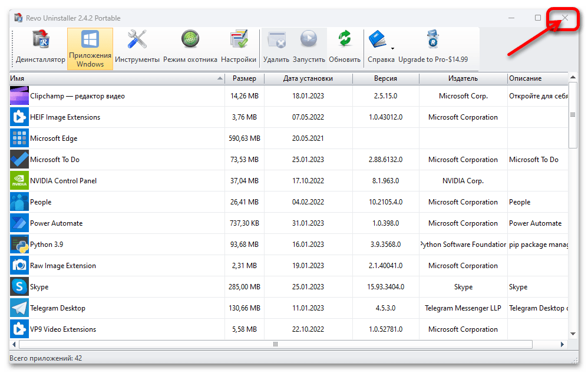The height and width of the screenshot is (373, 588).
Task: Sort by the Имя column header
Action: [x=117, y=78]
